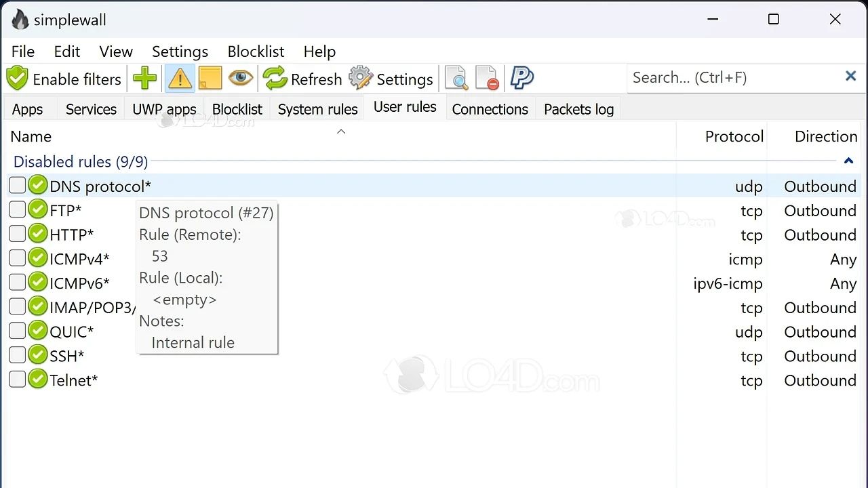Click the "ipv6-icmp" protocol cell
The height and width of the screenshot is (488, 868).
point(728,283)
